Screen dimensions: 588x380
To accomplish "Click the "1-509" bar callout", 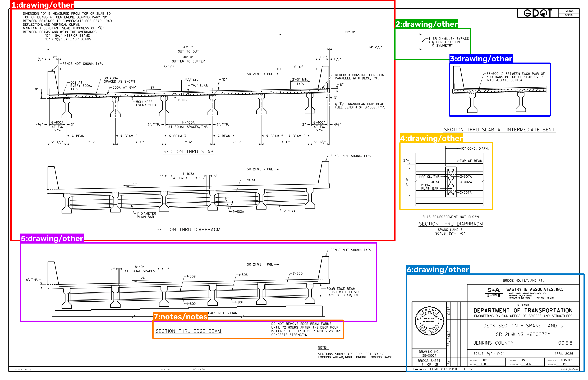I will [191, 276].
